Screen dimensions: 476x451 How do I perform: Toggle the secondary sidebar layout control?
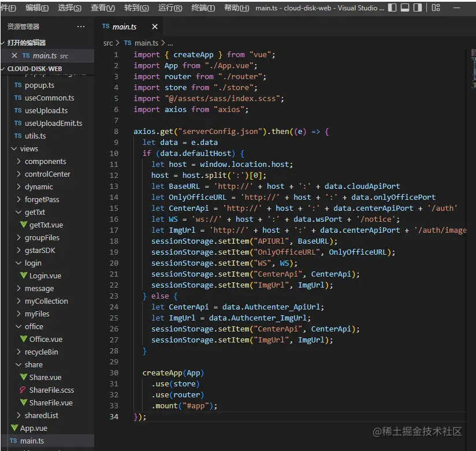click(x=416, y=8)
